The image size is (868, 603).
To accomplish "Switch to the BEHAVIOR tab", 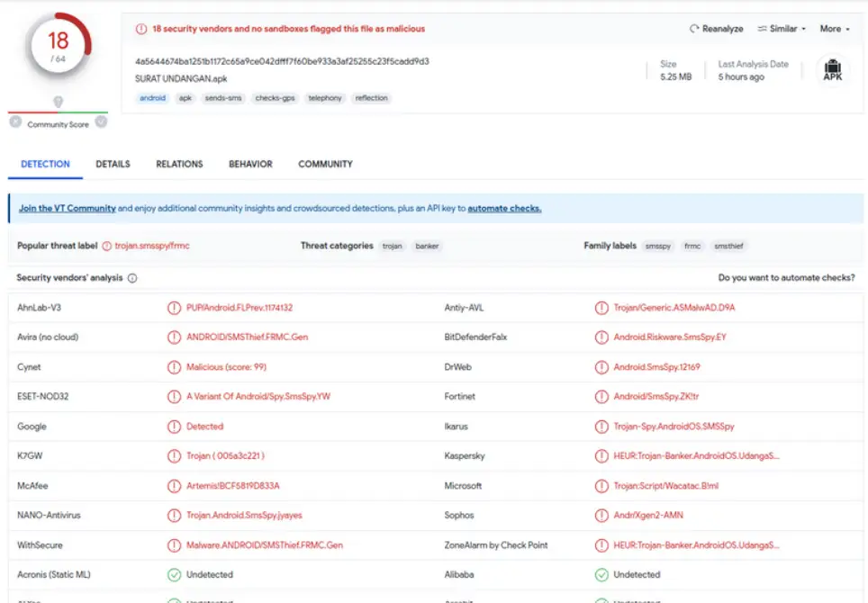I will [250, 164].
